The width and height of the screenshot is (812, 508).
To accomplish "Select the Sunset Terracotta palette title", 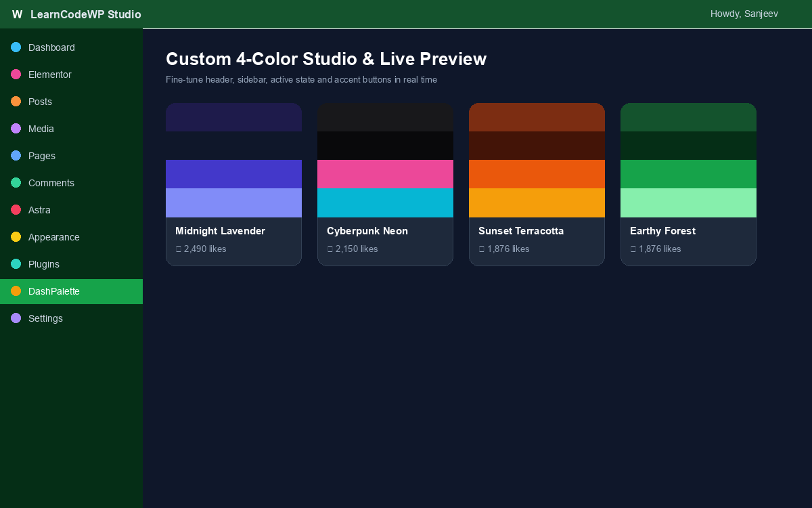I will [x=521, y=231].
